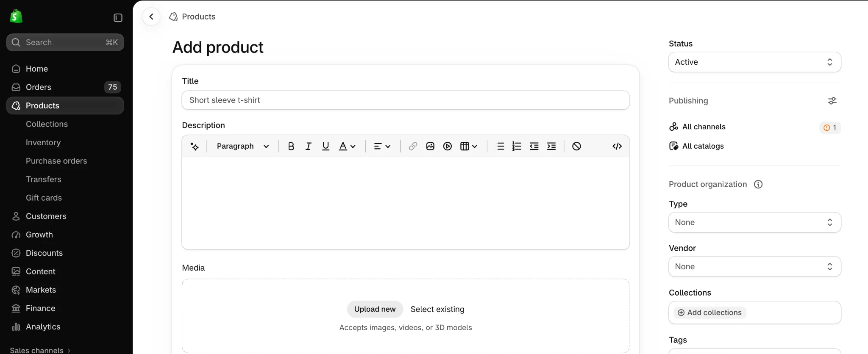Expand Sales channels section

(40, 350)
